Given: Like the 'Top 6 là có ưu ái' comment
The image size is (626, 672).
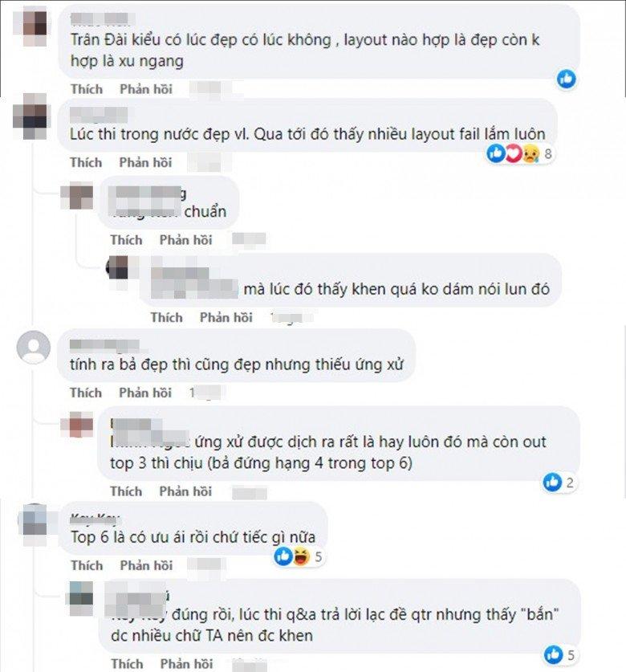Looking at the screenshot, I should [x=87, y=565].
